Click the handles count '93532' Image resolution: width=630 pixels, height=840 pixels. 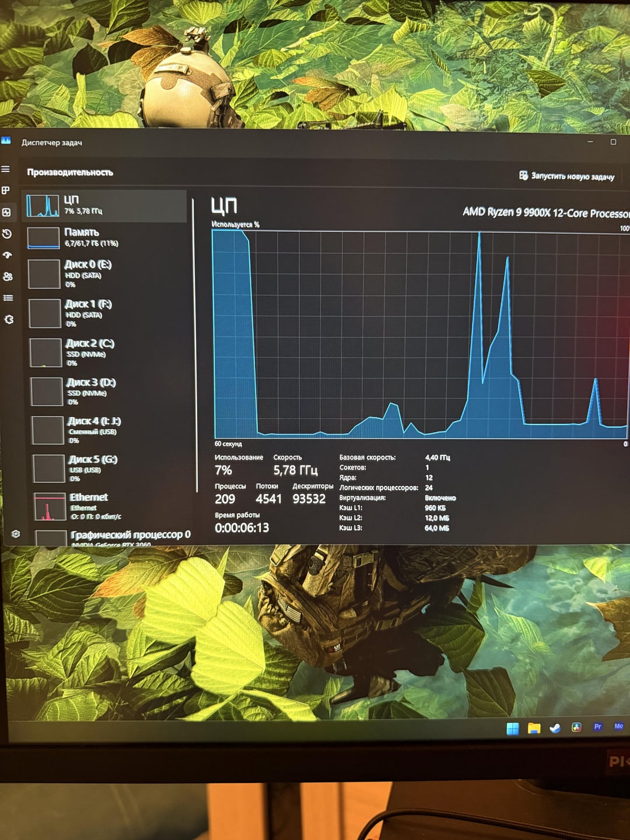tap(309, 499)
